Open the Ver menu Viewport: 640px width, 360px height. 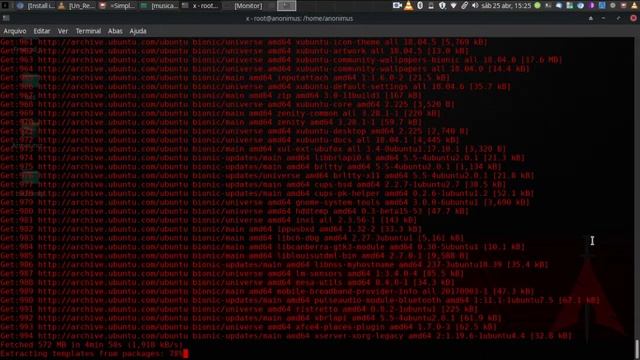tap(63, 31)
